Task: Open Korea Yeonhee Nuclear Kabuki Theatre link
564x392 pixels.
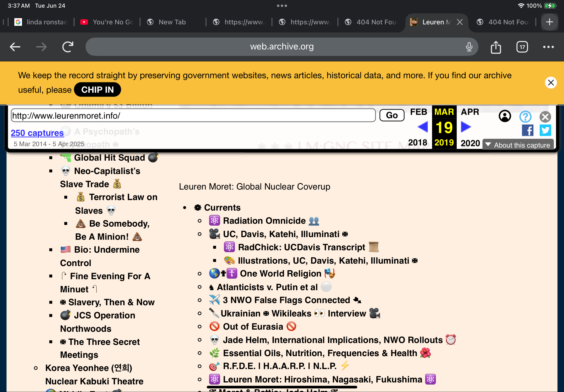Action: coord(94,375)
